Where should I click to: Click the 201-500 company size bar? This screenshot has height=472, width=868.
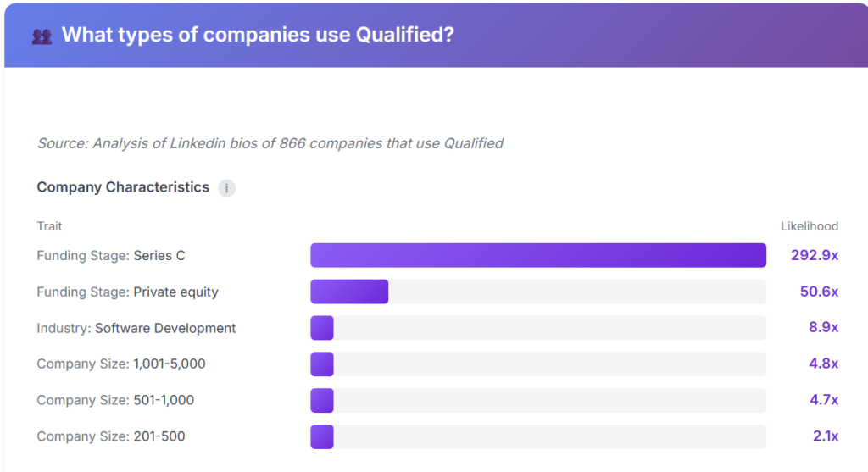(x=322, y=436)
